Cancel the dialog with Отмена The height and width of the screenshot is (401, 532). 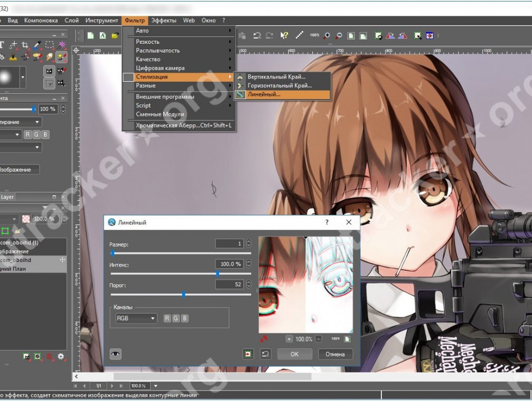(335, 354)
